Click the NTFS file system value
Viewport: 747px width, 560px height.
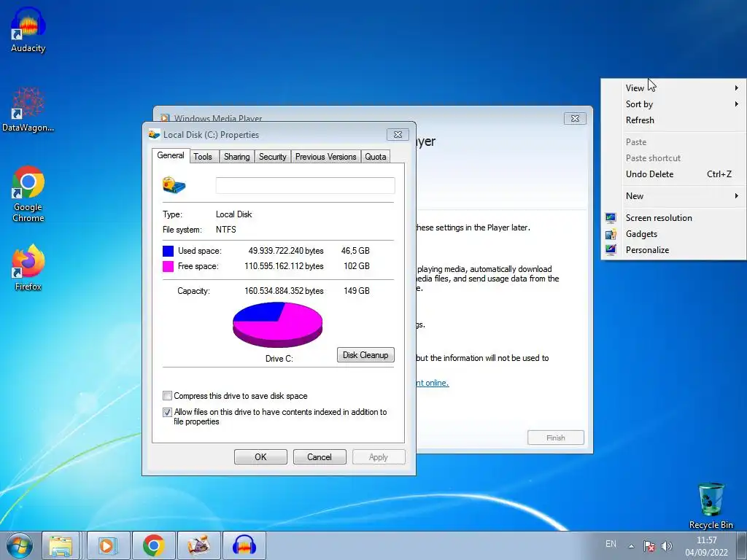[x=226, y=230]
